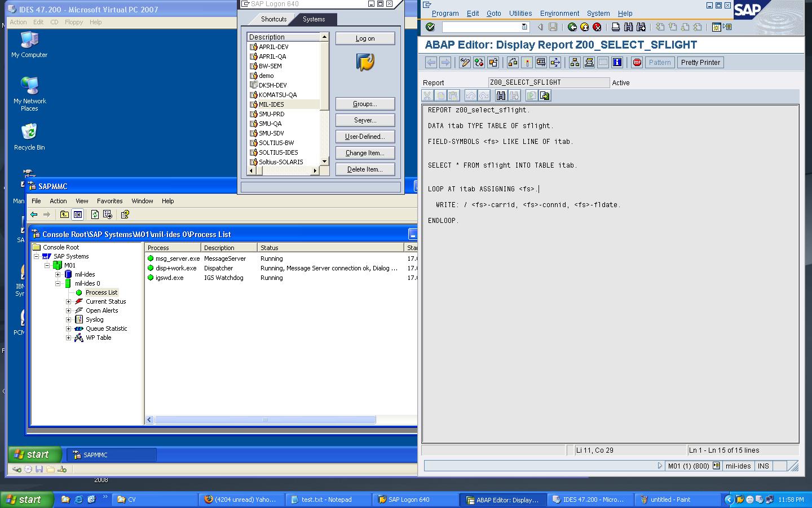
Task: Click the binoculars Find icon below Report field
Action: [501, 96]
